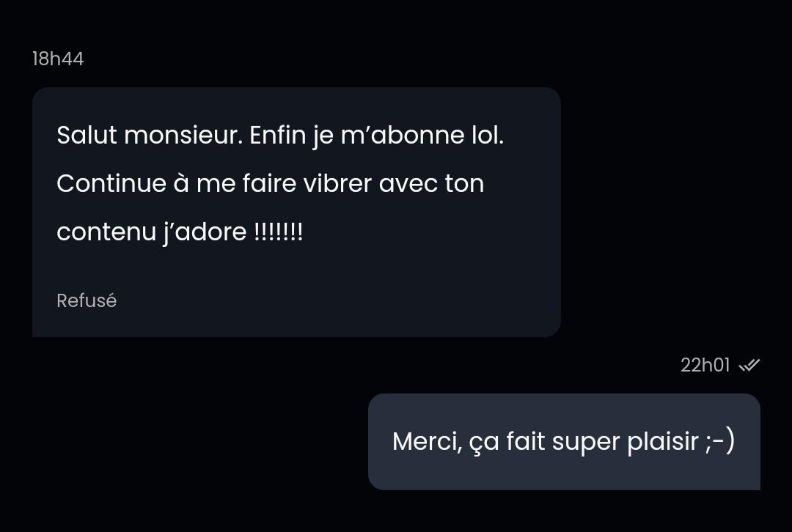
Task: Click the 22h01 reply timestamp
Action: point(705,365)
